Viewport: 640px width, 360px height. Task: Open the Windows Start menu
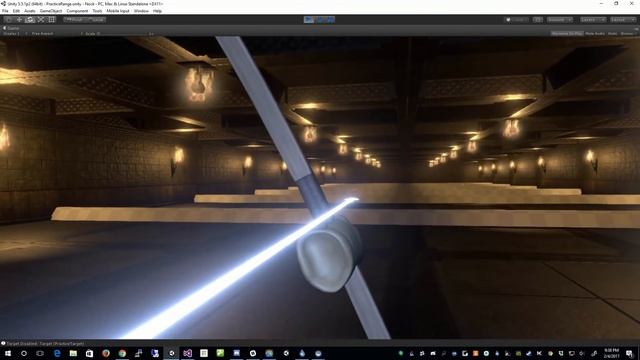tap(8, 353)
